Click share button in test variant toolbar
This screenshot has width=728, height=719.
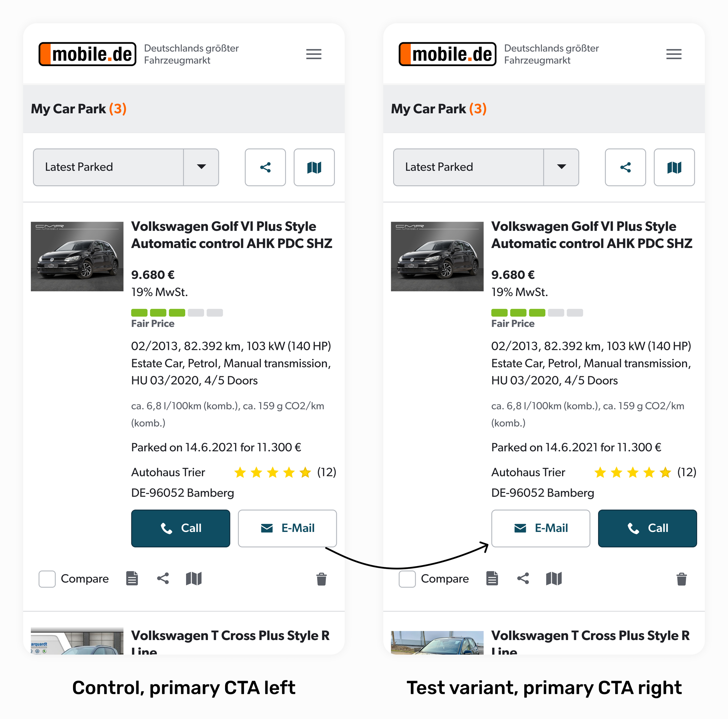coord(625,168)
